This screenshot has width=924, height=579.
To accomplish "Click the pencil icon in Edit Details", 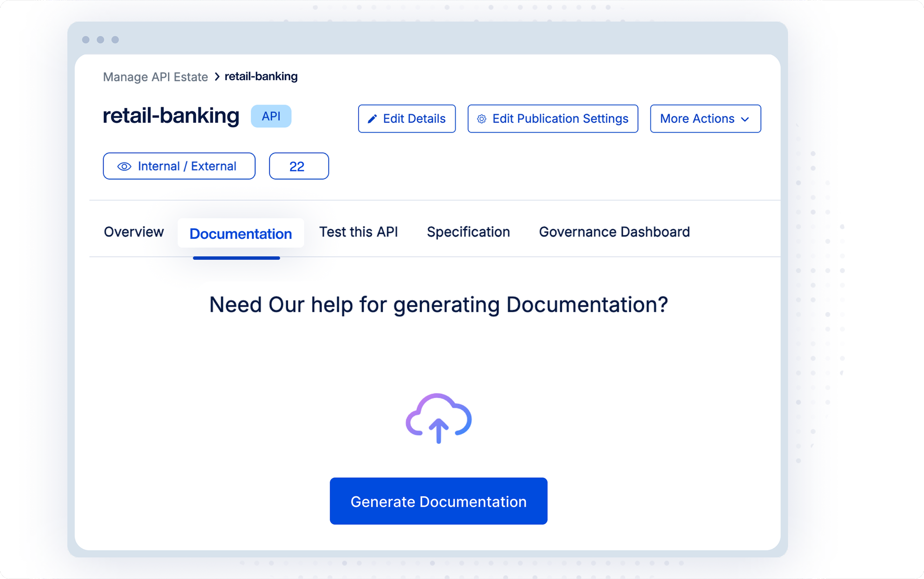I will (x=372, y=119).
